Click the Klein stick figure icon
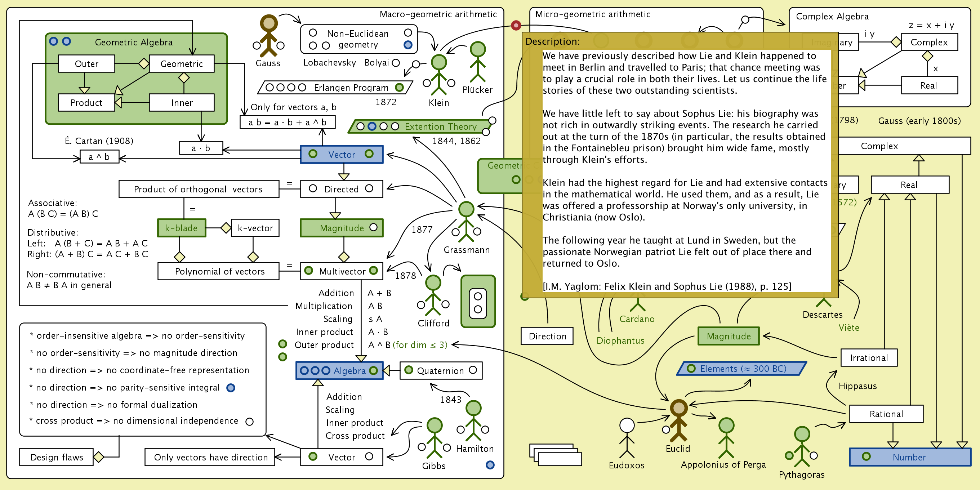The image size is (980, 490). coord(438,74)
